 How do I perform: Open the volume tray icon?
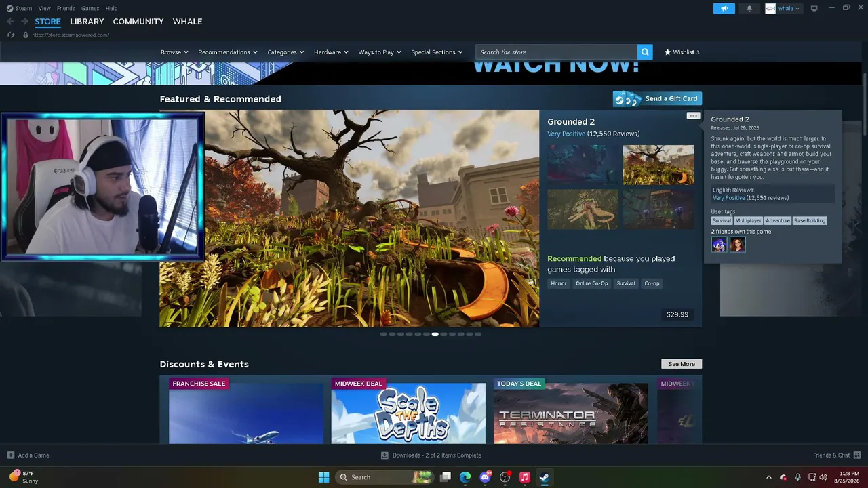pyautogui.click(x=823, y=477)
